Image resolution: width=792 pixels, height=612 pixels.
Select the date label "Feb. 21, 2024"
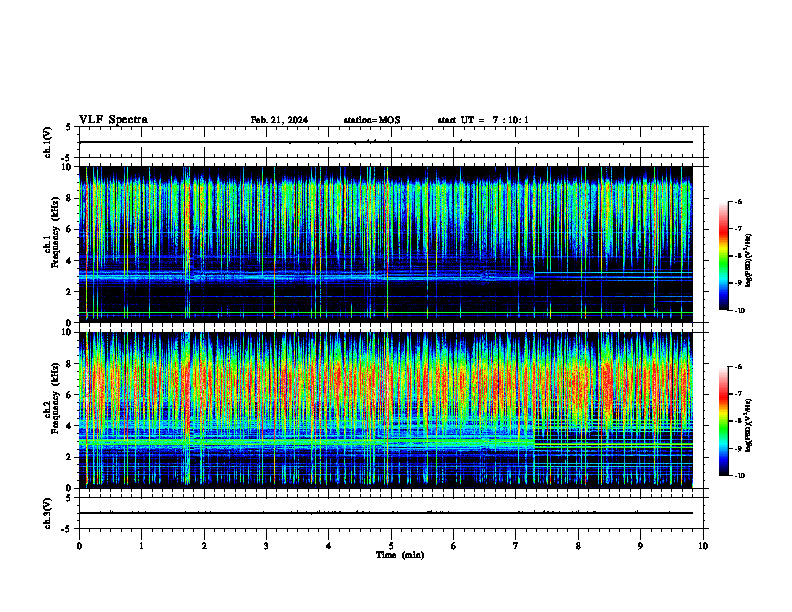pyautogui.click(x=279, y=120)
